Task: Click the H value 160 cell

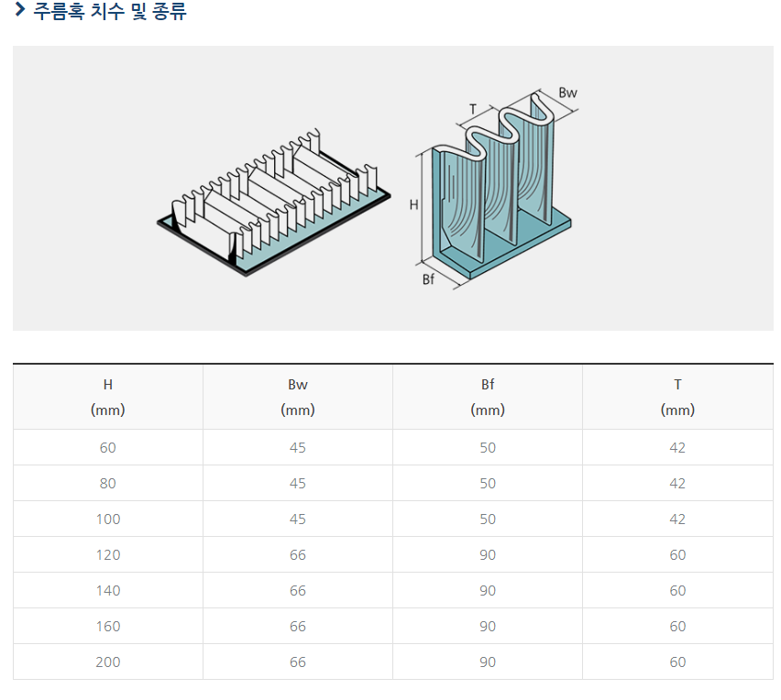Action: click(108, 626)
